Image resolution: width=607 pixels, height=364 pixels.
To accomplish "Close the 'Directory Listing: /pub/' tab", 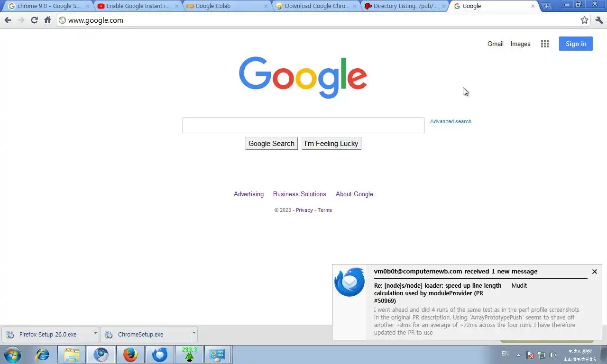I will (444, 6).
